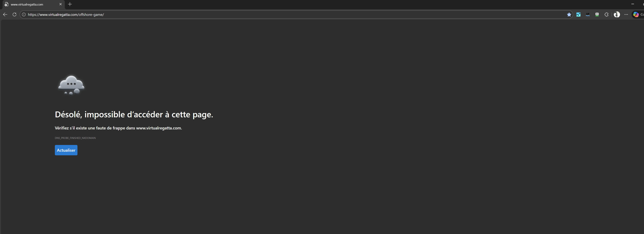This screenshot has height=234, width=644.
Task: Open the profile avatar menu
Action: click(x=617, y=14)
